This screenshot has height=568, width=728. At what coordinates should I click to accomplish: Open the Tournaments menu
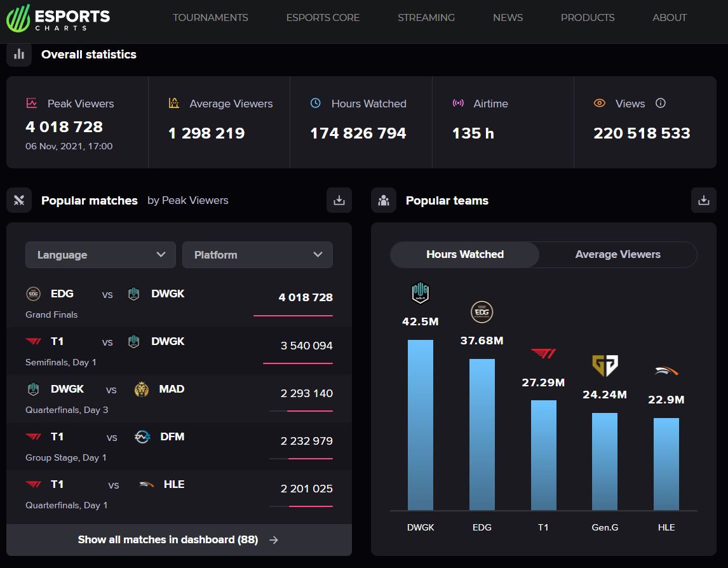pos(210,18)
